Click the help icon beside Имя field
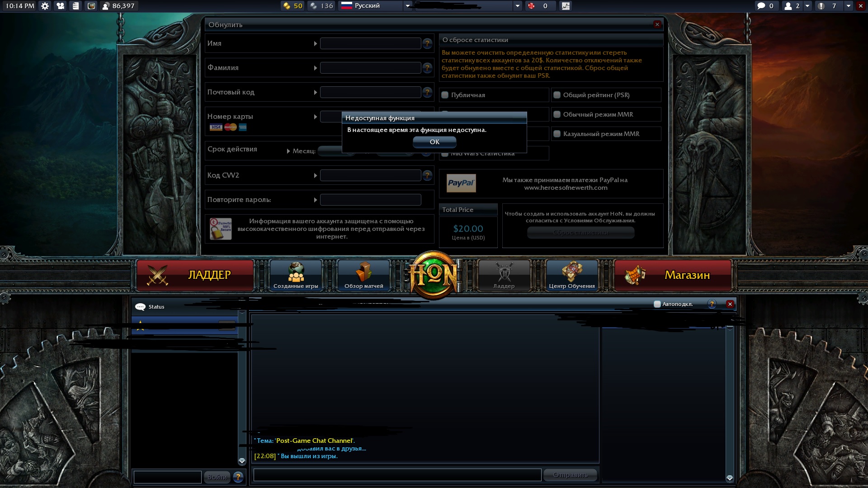This screenshot has width=868, height=488. 427,43
